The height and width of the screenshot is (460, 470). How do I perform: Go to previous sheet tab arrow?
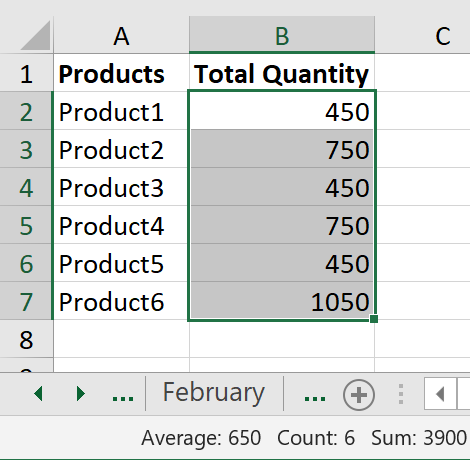[x=38, y=394]
